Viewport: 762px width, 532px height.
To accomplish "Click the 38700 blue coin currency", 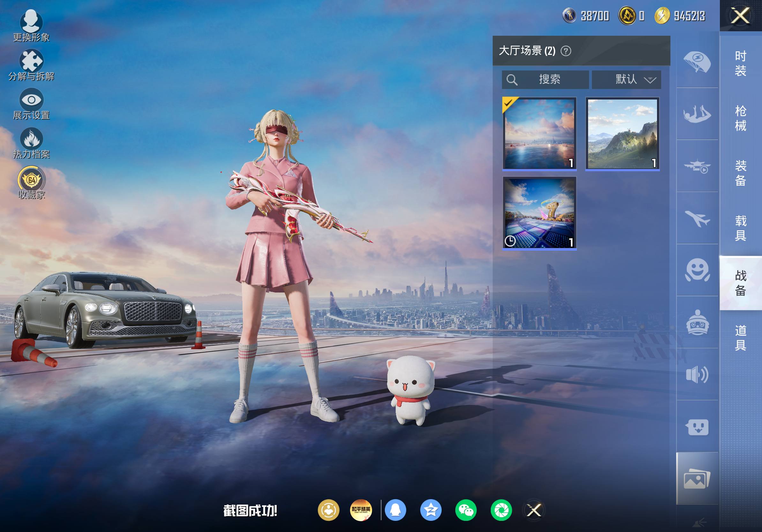I will pos(586,16).
